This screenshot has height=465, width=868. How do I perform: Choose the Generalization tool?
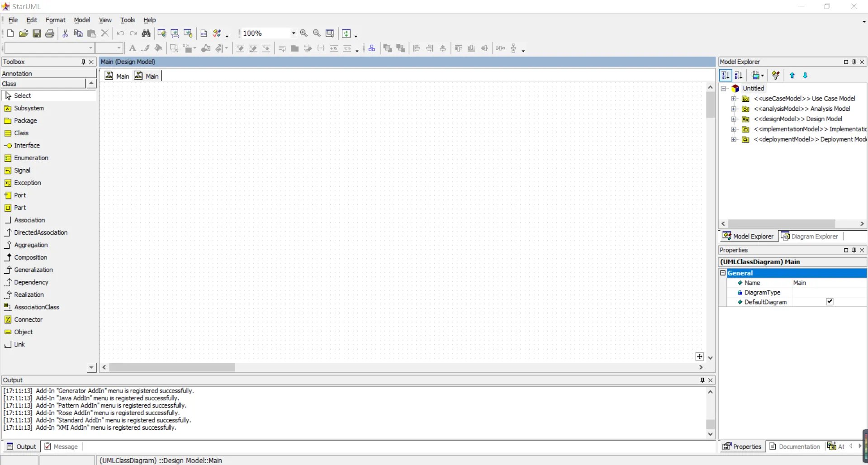click(33, 270)
